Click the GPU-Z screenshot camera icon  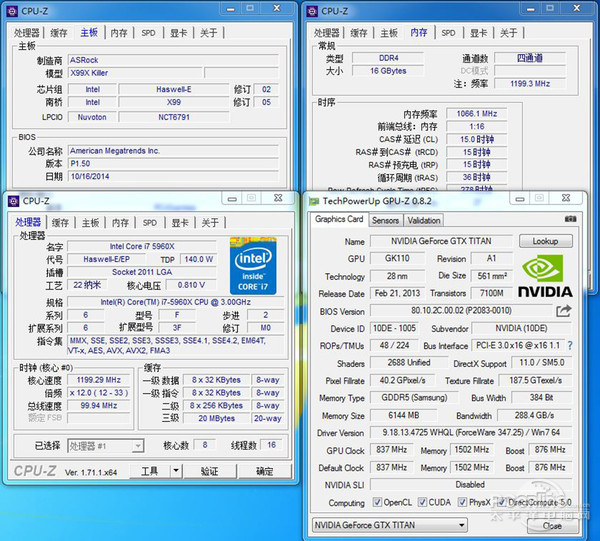click(x=570, y=219)
